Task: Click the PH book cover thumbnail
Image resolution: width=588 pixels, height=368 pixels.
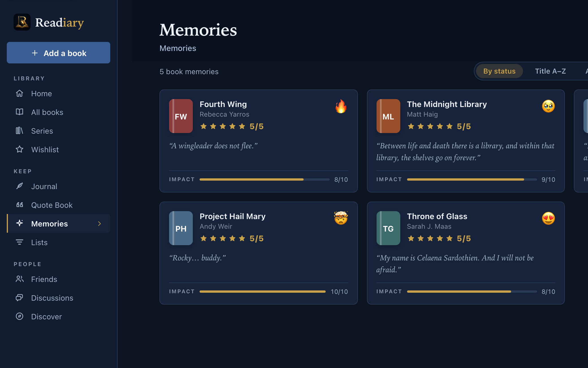Action: (x=181, y=228)
